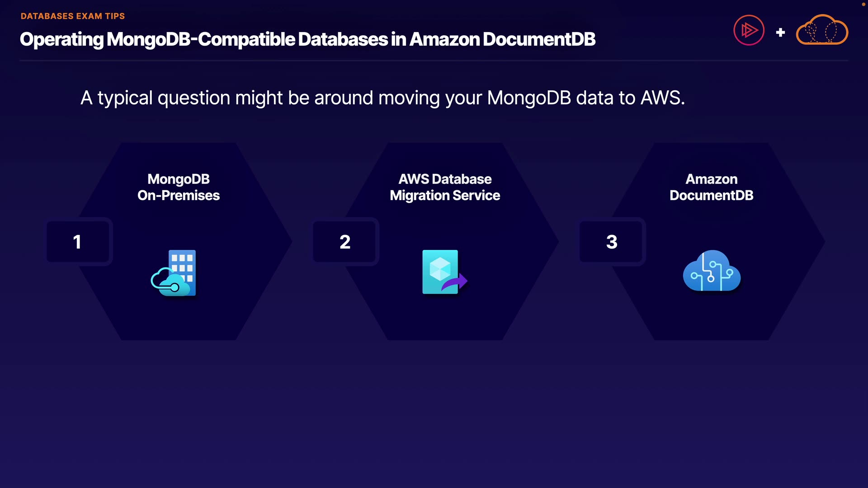Select the number 2 step box
This screenshot has height=488, width=868.
(344, 242)
